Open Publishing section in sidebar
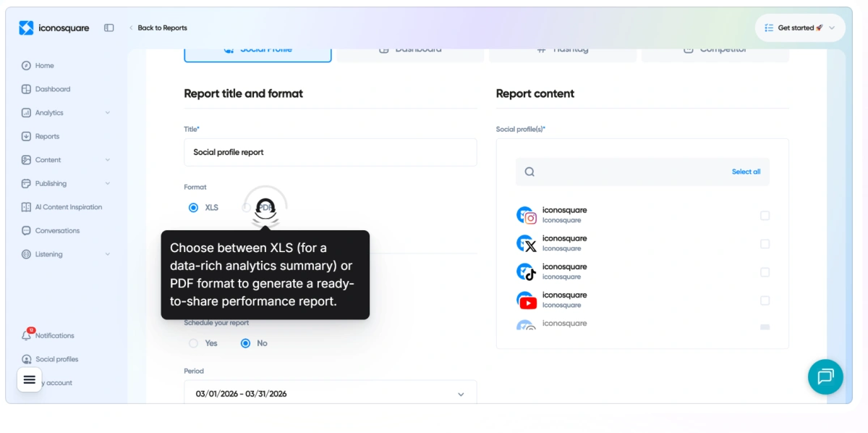Viewport: 868px width, 433px height. (x=66, y=183)
